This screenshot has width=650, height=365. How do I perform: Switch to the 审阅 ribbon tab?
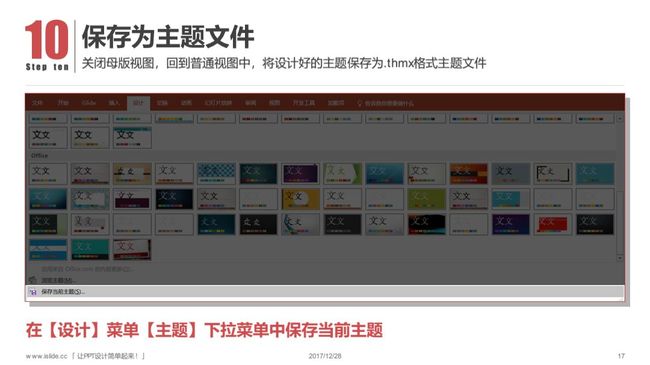pos(250,102)
